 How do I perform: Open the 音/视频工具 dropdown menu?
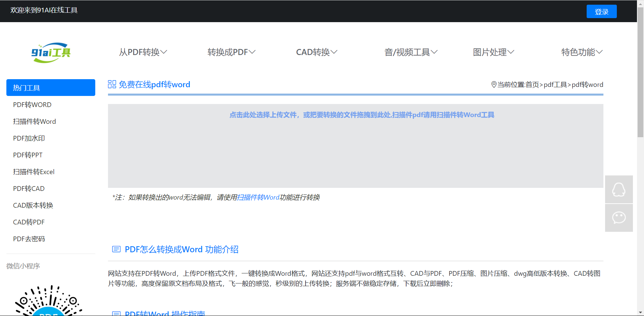411,52
